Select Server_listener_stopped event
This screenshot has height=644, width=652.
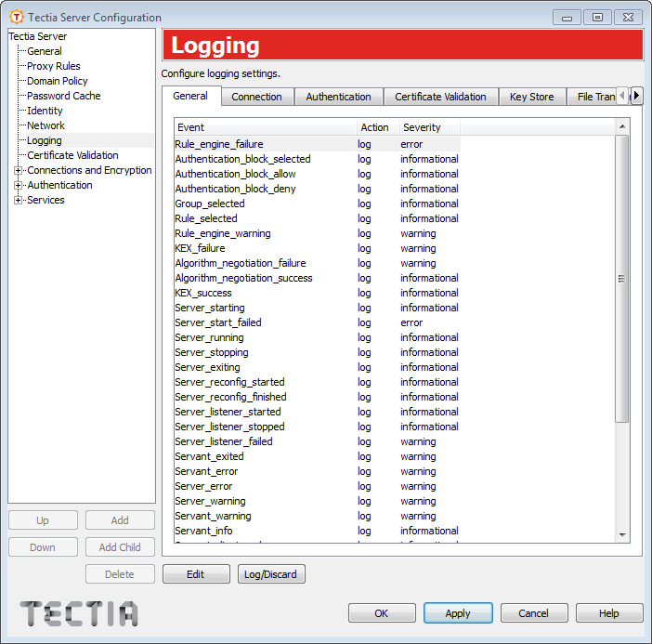pos(318,427)
